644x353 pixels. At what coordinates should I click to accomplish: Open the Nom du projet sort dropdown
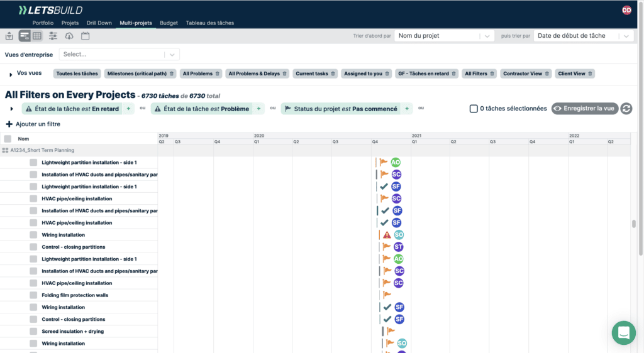click(445, 36)
